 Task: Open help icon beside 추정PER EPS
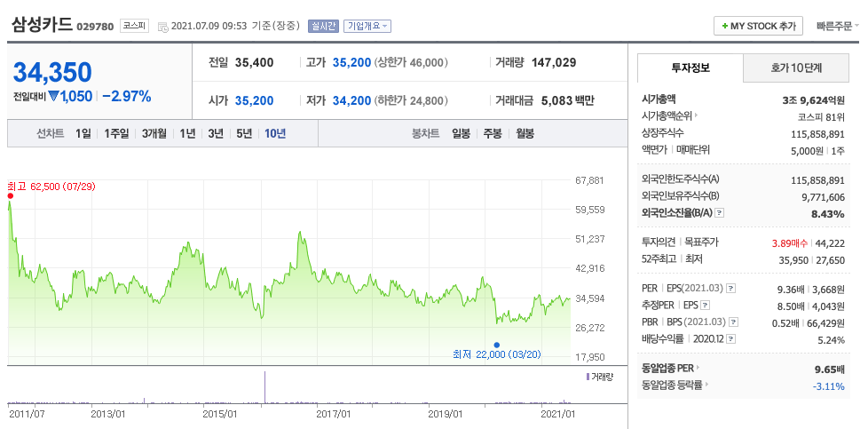click(x=705, y=305)
